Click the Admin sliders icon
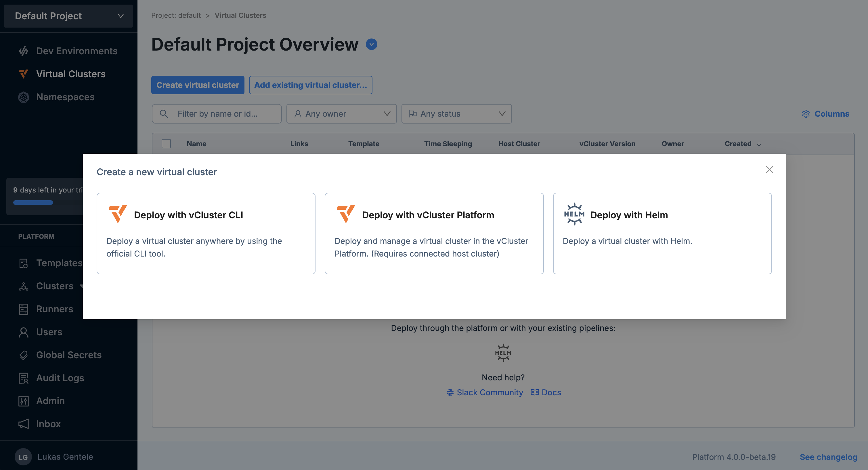 (24, 401)
